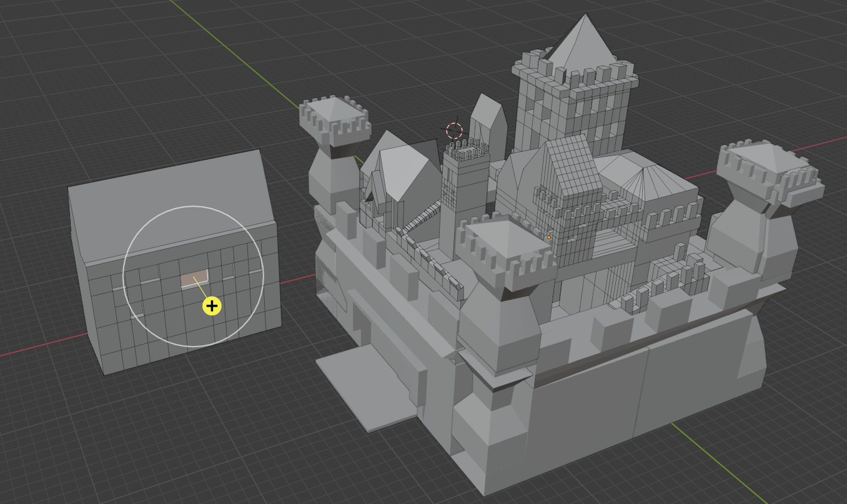This screenshot has width=847, height=504.
Task: Select the narrow spire-roofed tower beside the 3D cursor
Action: [488, 127]
